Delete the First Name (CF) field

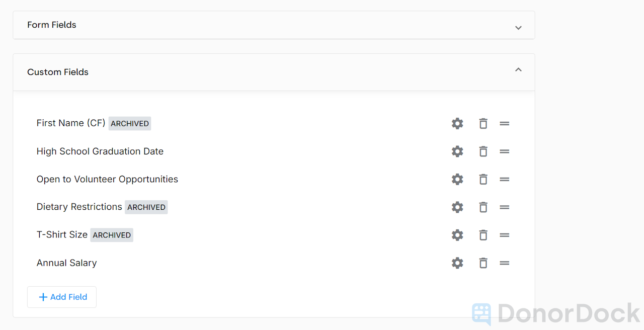483,123
